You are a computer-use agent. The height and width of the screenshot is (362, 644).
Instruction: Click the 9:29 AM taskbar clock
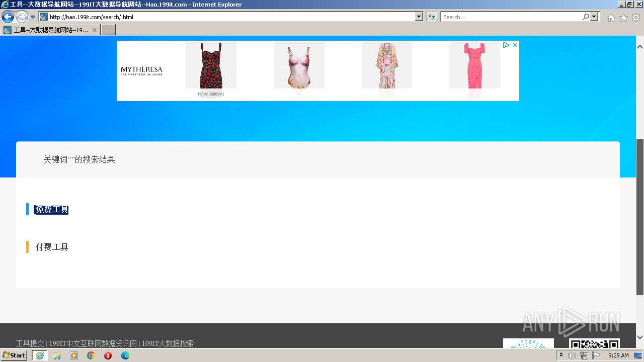[618, 355]
